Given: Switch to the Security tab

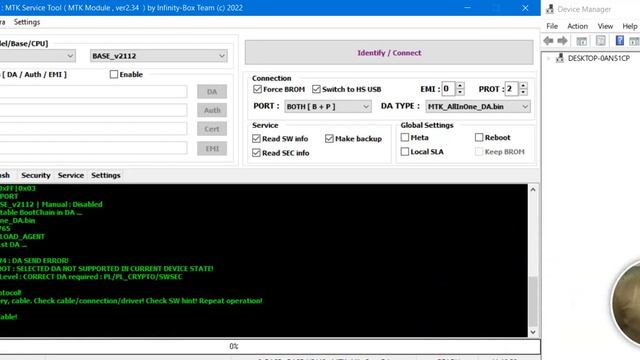Looking at the screenshot, I should 36,175.
